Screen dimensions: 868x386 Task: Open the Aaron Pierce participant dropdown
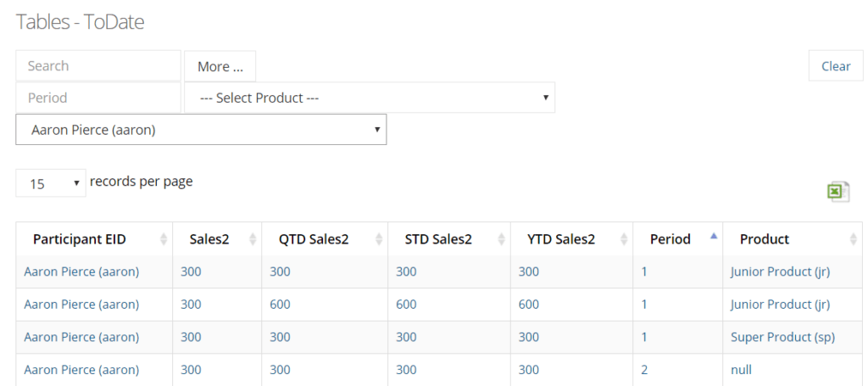[201, 130]
